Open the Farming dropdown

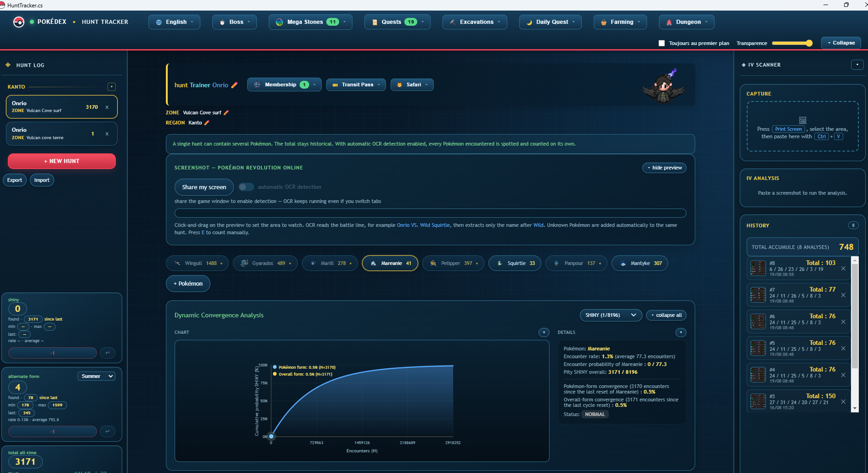tap(620, 22)
